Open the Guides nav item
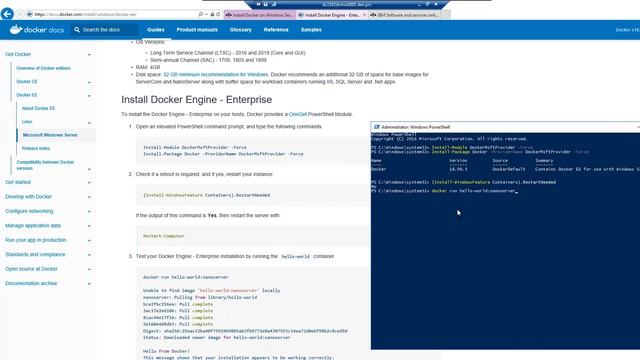 (x=156, y=30)
